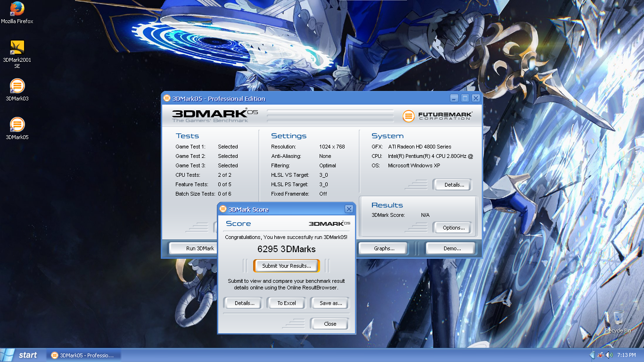Click HLSL VS Target 3_0 setting
Screen dimensions: 644x362
coord(299,175)
